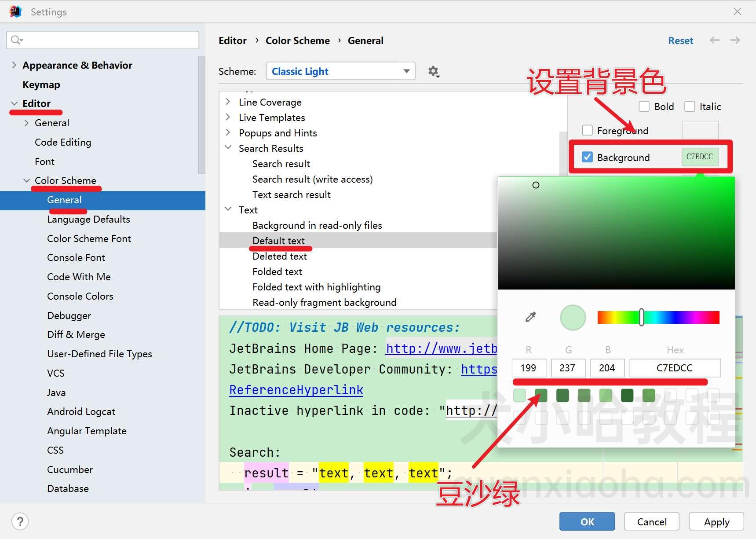
Task: Click the forward navigation arrow
Action: 735,40
